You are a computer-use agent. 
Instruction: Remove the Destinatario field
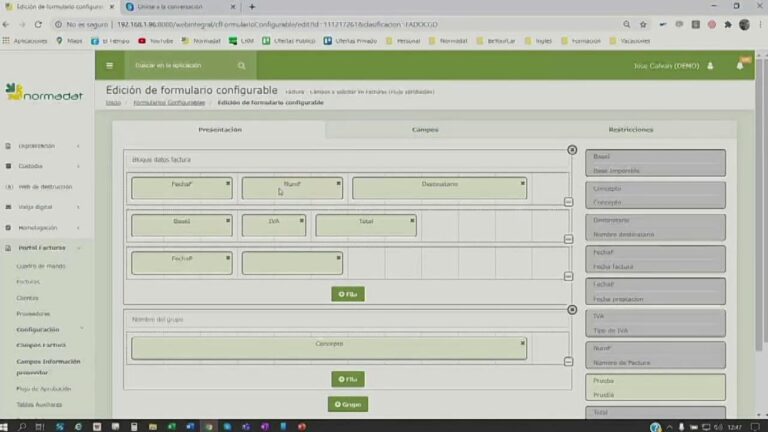pos(523,183)
